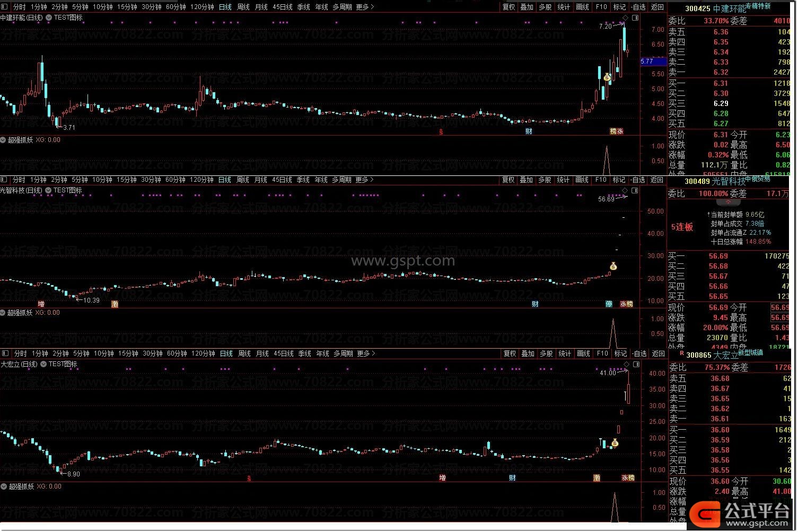Open 超强抓妖 indicator dropdown in 大宏立 sub-chart
This screenshot has width=798, height=532.
tap(3, 486)
